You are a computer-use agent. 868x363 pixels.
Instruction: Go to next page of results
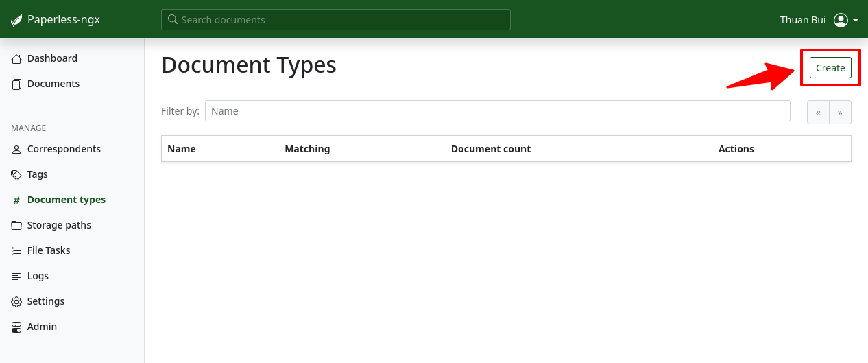(x=840, y=113)
